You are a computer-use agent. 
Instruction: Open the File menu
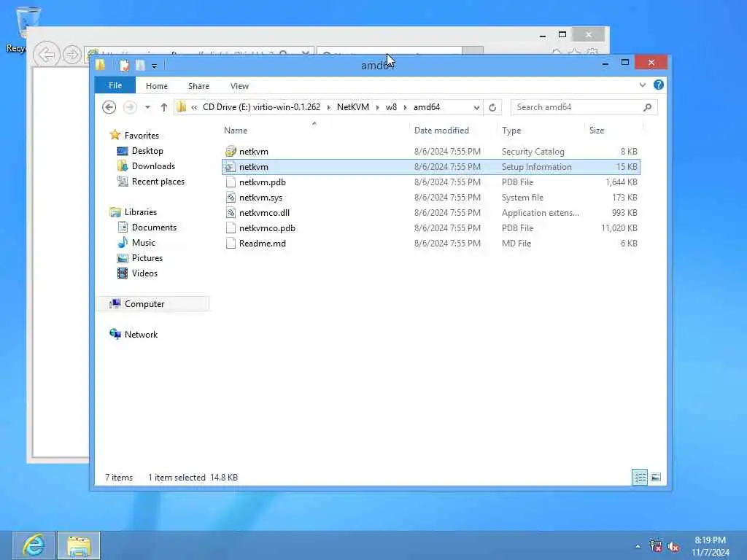click(115, 86)
